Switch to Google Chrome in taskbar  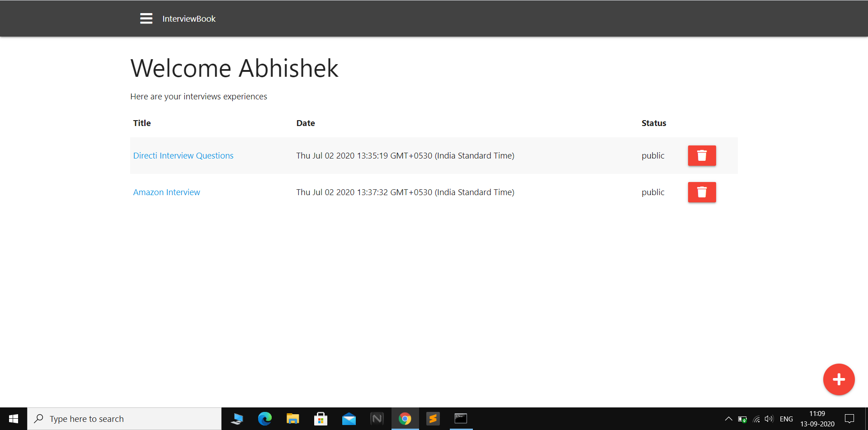405,419
